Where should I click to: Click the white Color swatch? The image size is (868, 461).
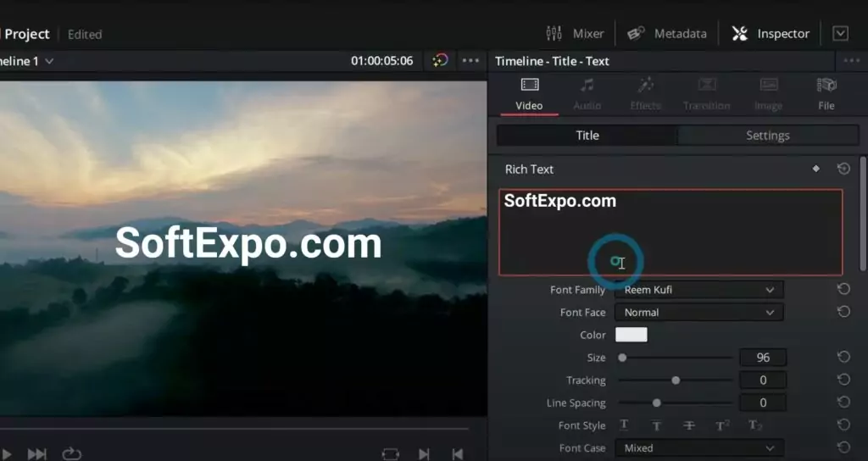632,335
